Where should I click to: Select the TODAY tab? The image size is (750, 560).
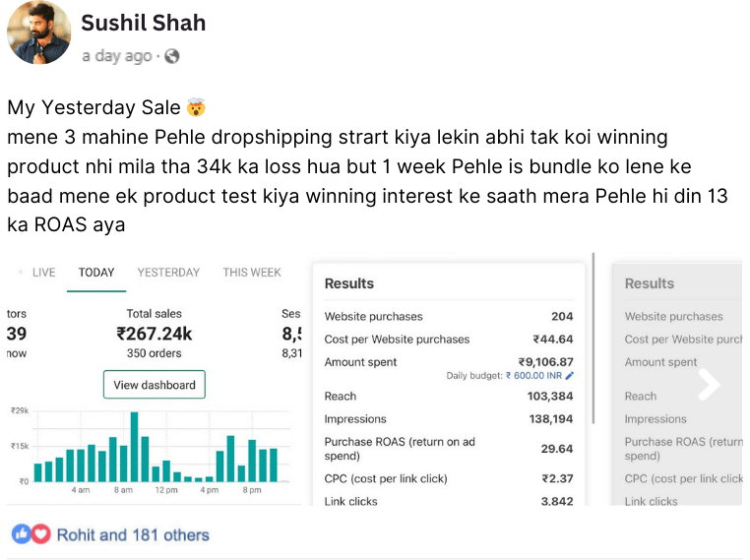(96, 273)
